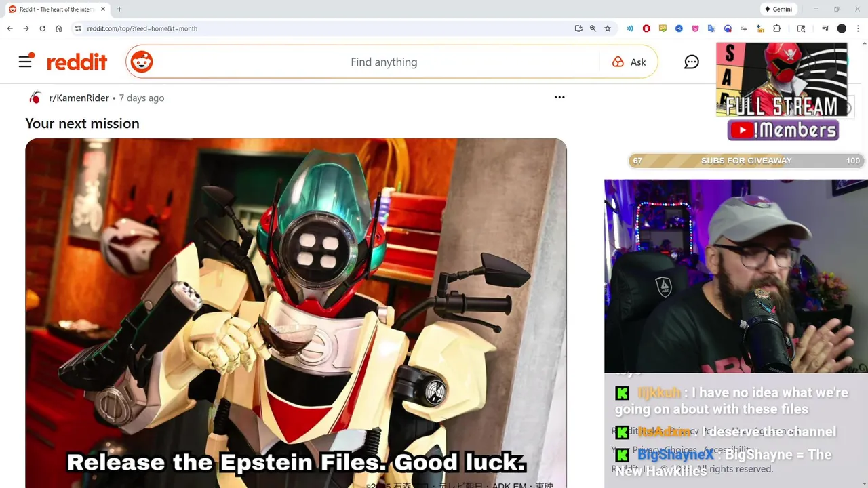Click the Subs for Giveaway progress bar

746,161
